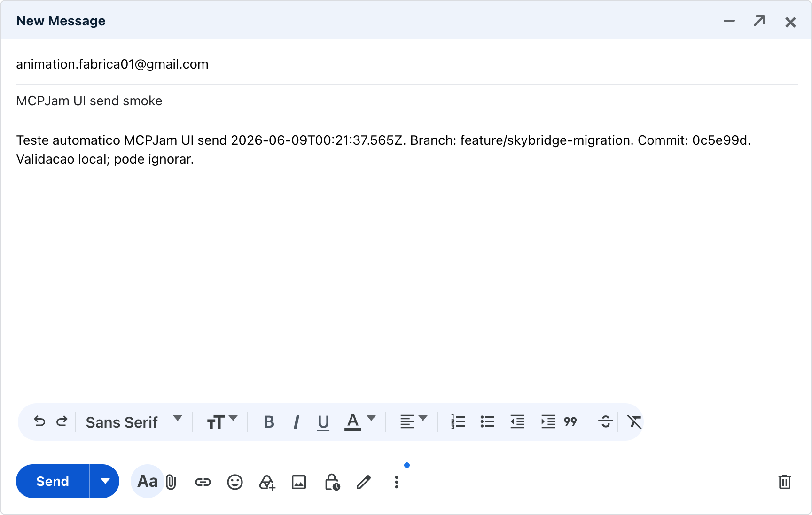This screenshot has height=515, width=812.
Task: Discard draft with the trash icon
Action: tap(785, 482)
